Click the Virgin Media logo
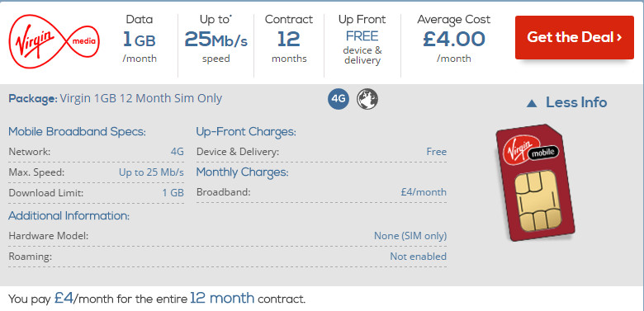The height and width of the screenshot is (311, 644). coord(54,41)
